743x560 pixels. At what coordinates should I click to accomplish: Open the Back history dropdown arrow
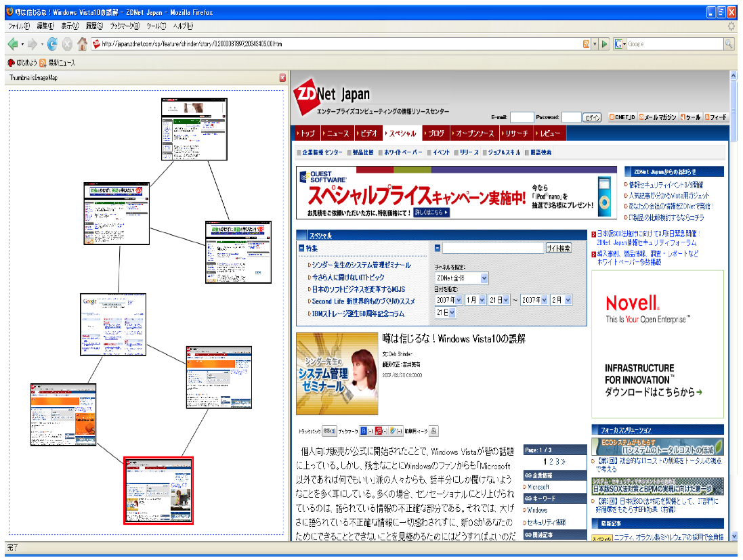pos(22,45)
